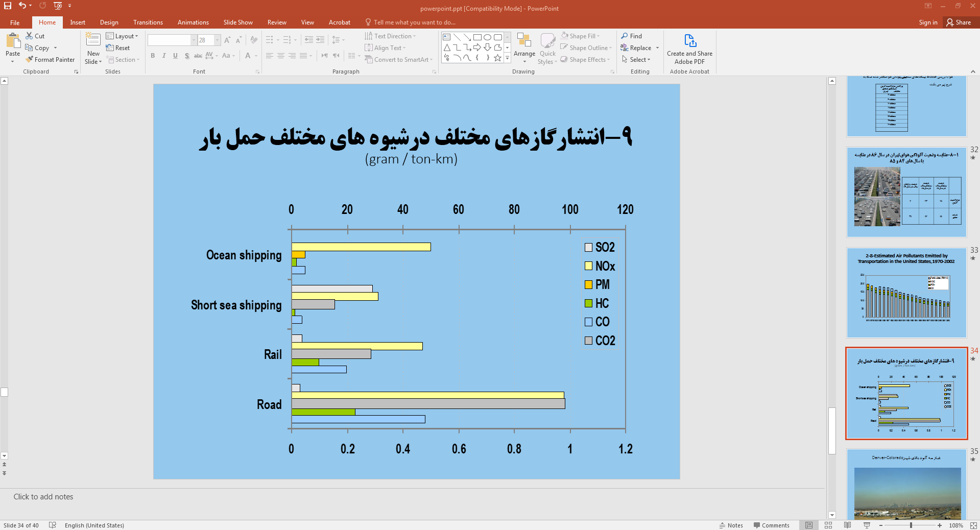
Task: Switch to Slide Sorter view icon
Action: click(x=828, y=525)
